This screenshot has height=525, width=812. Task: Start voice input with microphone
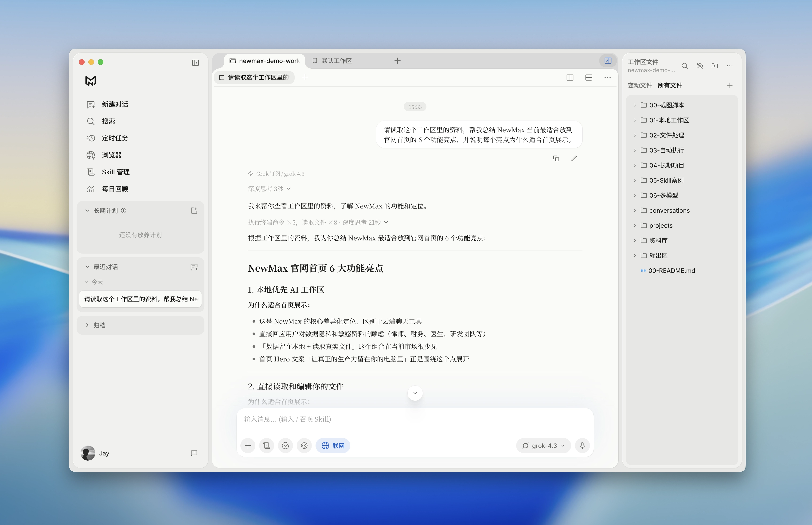point(582,446)
